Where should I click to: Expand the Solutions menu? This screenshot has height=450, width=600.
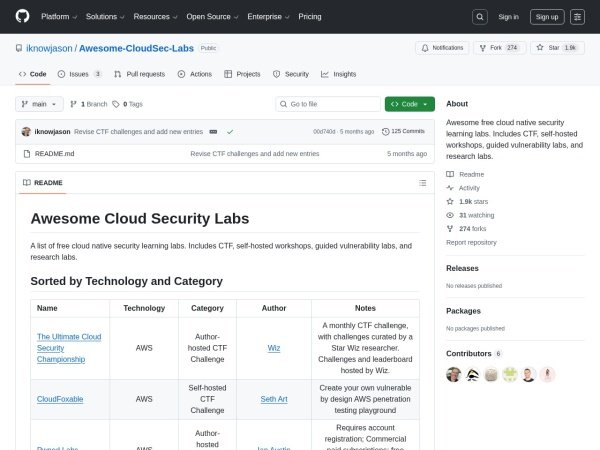pyautogui.click(x=105, y=17)
